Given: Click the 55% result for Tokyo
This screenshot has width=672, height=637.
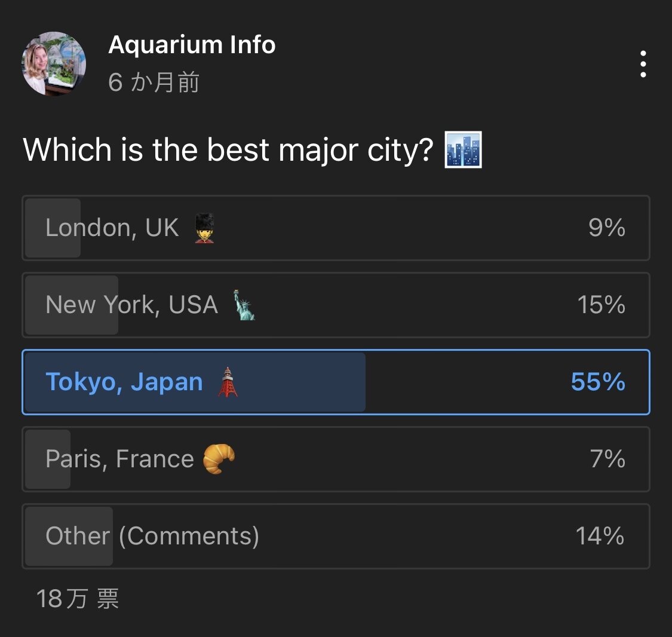Looking at the screenshot, I should pos(598,381).
